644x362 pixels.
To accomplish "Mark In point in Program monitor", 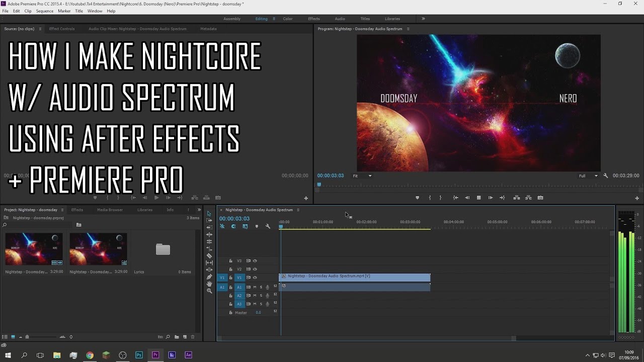I will point(430,198).
